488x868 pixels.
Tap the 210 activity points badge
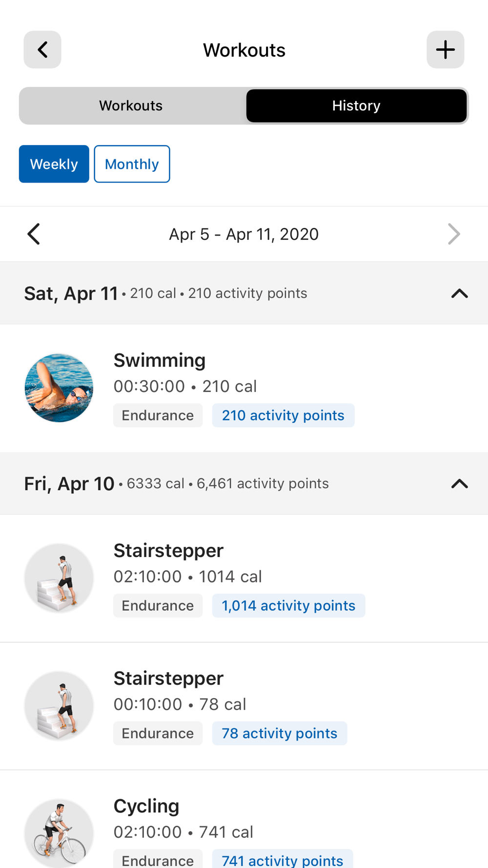pyautogui.click(x=283, y=415)
